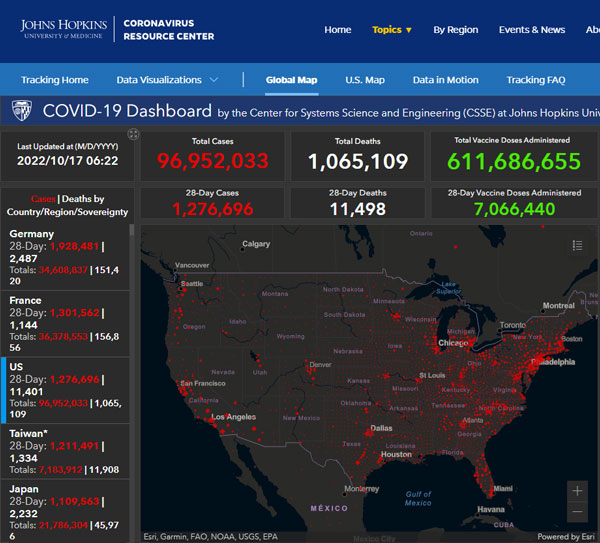Viewport: 600px width, 543px height.
Task: Open the Topics dropdown menu
Action: (392, 30)
